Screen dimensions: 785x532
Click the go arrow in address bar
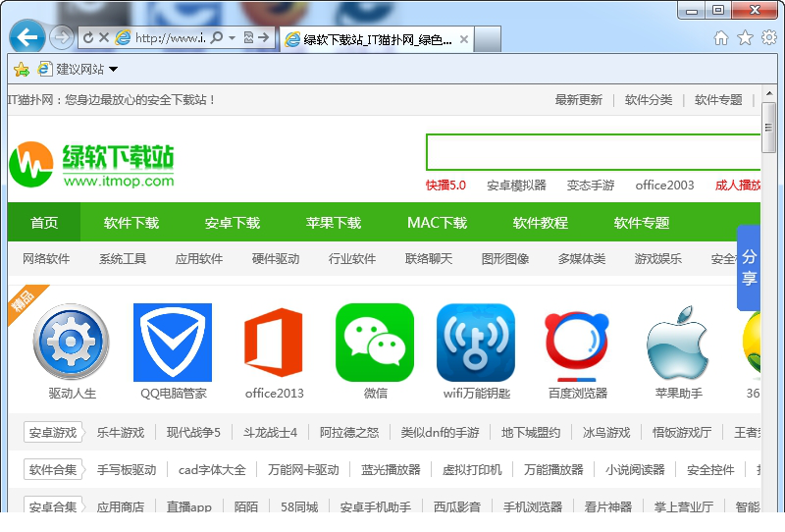coord(264,37)
